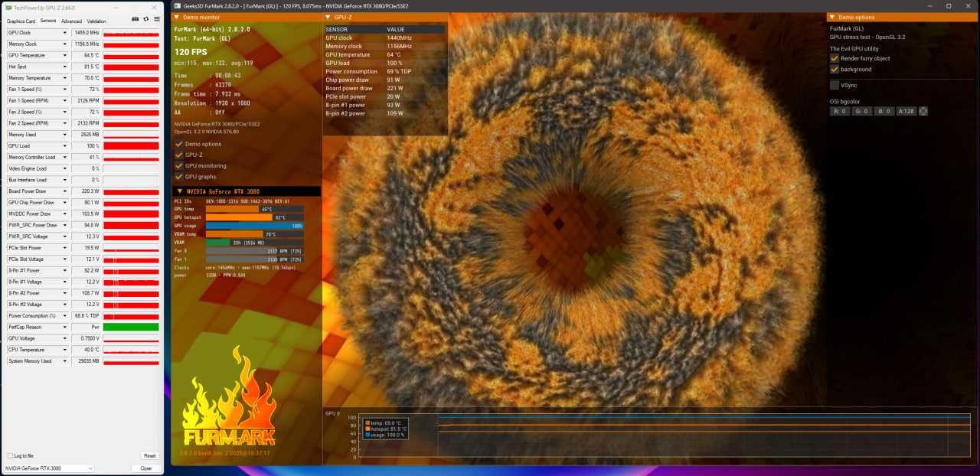Collapse the Demo monitor panel header
Screen dimensions: 980x476
178,17
